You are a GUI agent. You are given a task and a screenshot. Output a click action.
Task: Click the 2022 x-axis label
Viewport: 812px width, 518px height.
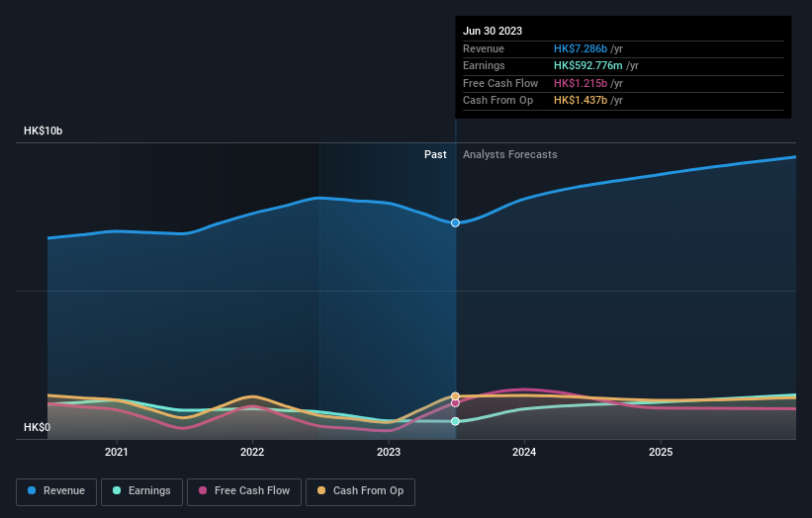(252, 453)
